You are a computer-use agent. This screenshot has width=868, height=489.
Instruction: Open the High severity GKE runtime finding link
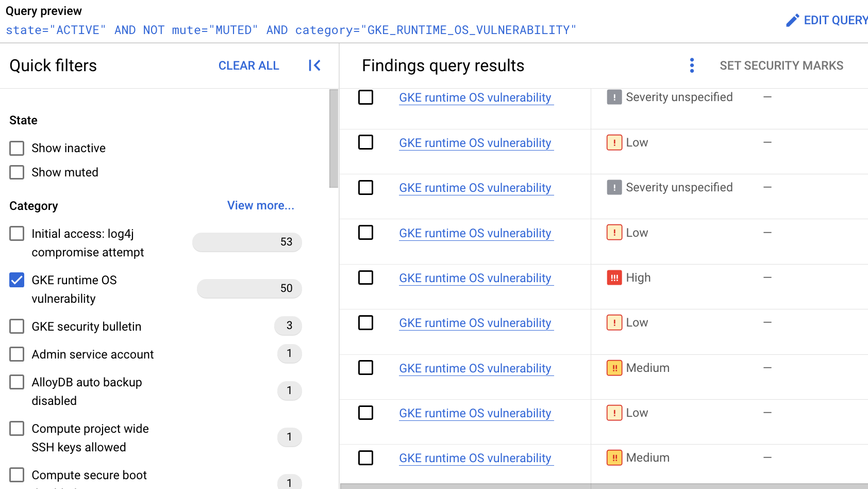pos(475,278)
